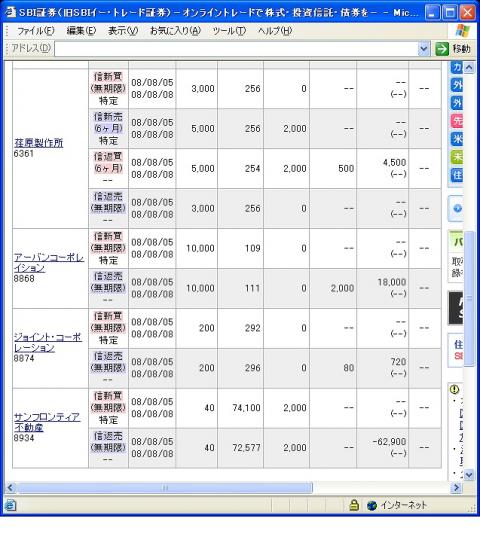
Task: Click inside the address input field
Action: coord(236,49)
